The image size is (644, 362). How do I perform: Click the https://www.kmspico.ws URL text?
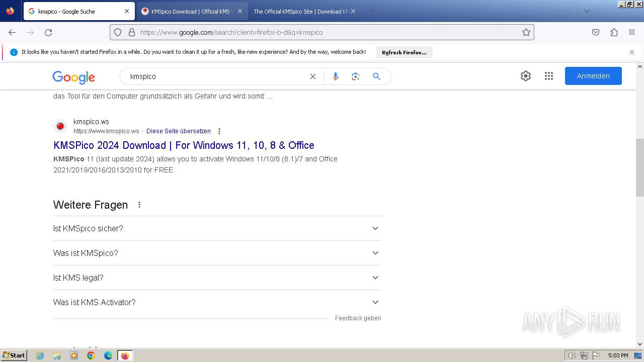[x=106, y=131]
